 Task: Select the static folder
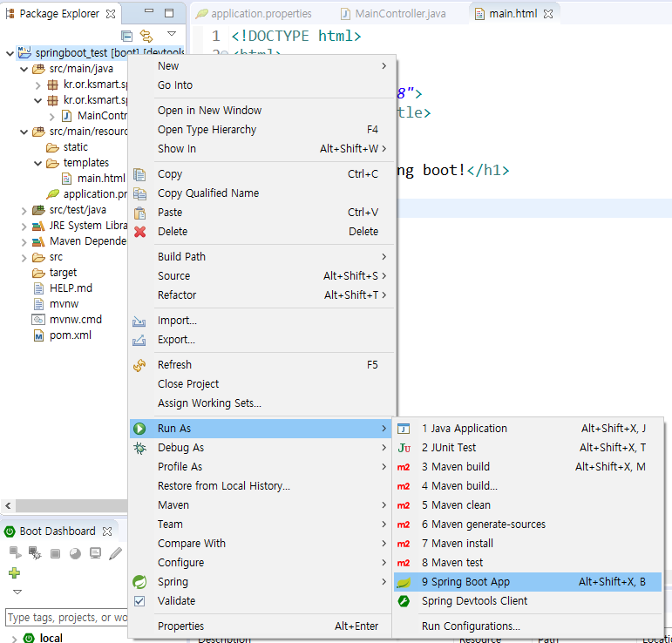[76, 147]
